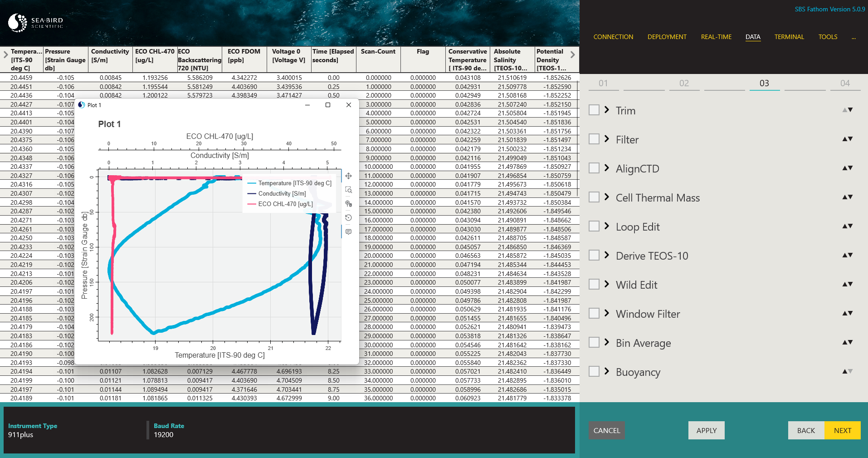Check the Wild Edit option
Image resolution: width=868 pixels, height=458 pixels.
(x=594, y=284)
